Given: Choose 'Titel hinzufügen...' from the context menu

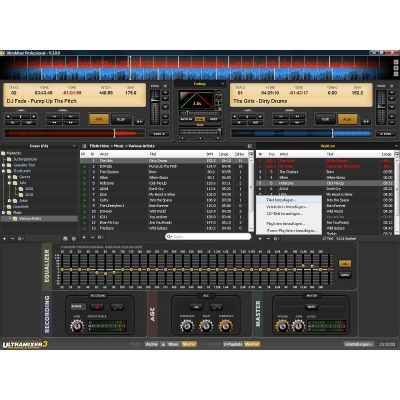Looking at the screenshot, I should coord(289,200).
